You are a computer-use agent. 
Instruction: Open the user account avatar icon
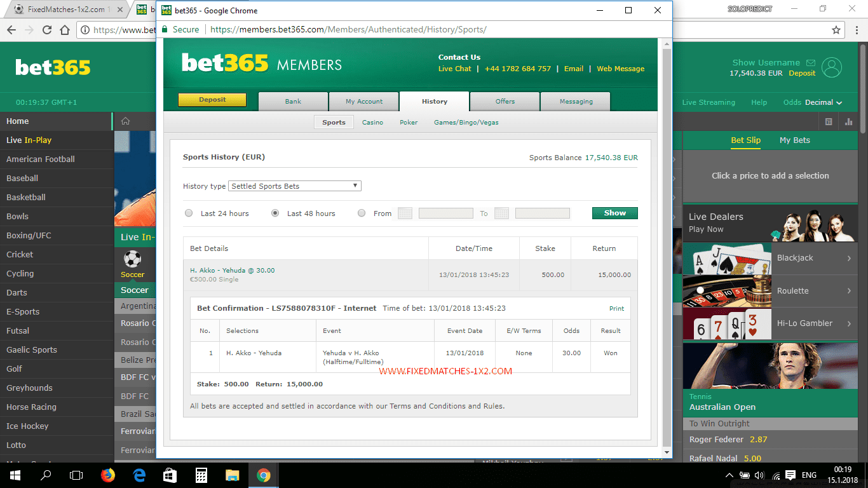pos(832,67)
